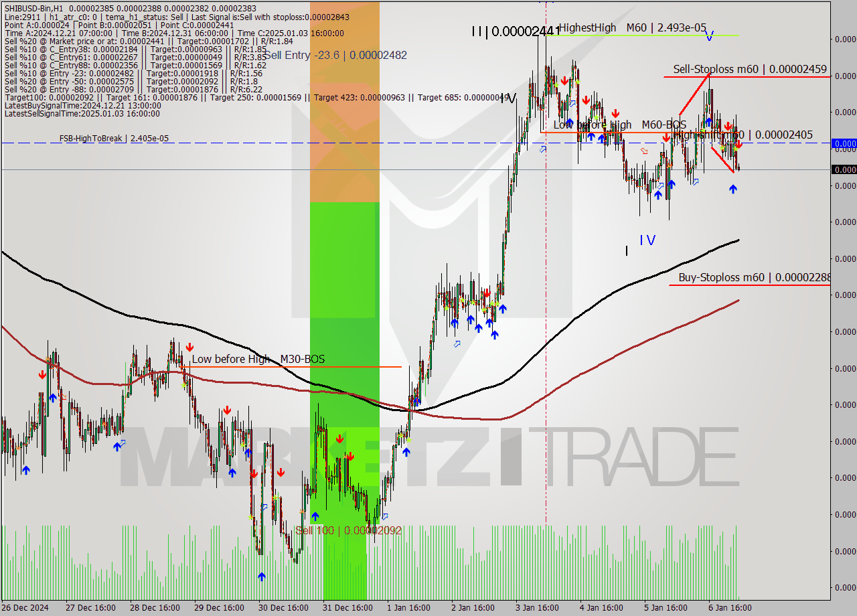This screenshot has height=616, width=857.
Task: Click the '26 Dec 2024' date label
Action: pos(26,608)
